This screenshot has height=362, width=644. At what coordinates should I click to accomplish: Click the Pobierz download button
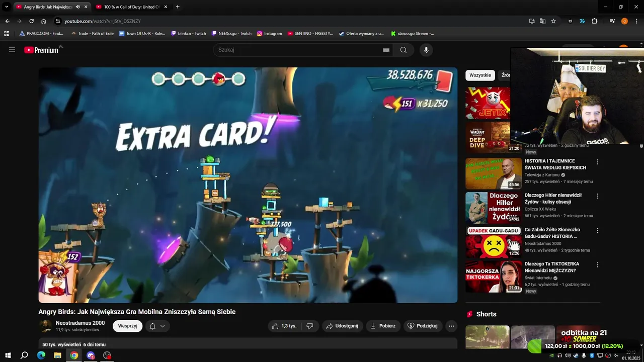tap(383, 326)
